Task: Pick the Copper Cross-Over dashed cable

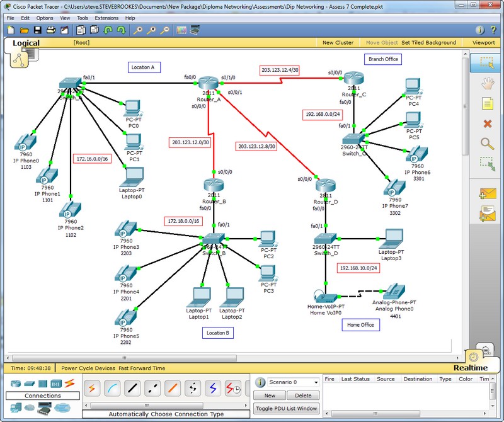Action: (x=152, y=388)
